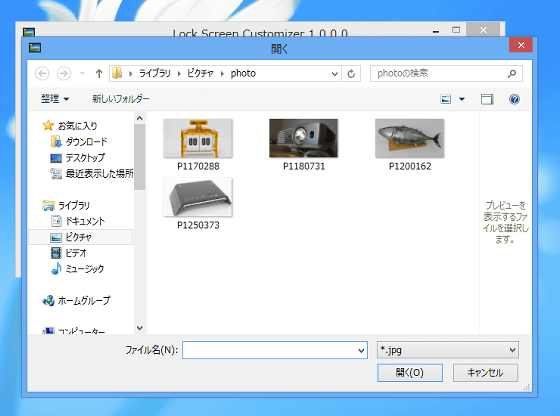Toggle the preview pane icon

pyautogui.click(x=487, y=99)
